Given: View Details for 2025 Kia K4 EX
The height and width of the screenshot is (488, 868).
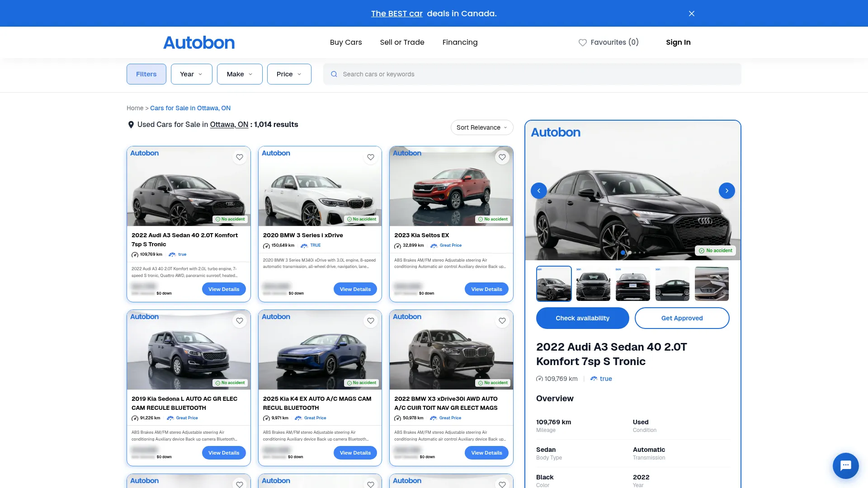Looking at the screenshot, I should coord(355,453).
